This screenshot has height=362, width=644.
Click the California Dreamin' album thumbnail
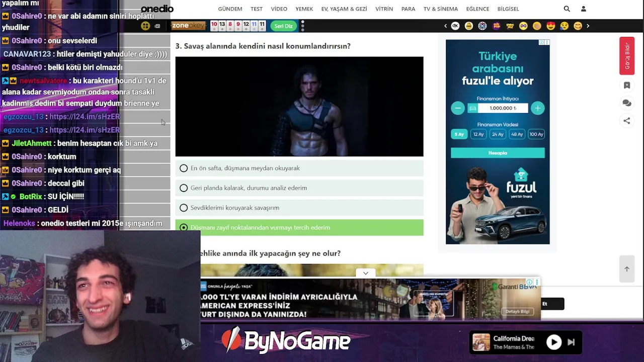click(x=481, y=342)
